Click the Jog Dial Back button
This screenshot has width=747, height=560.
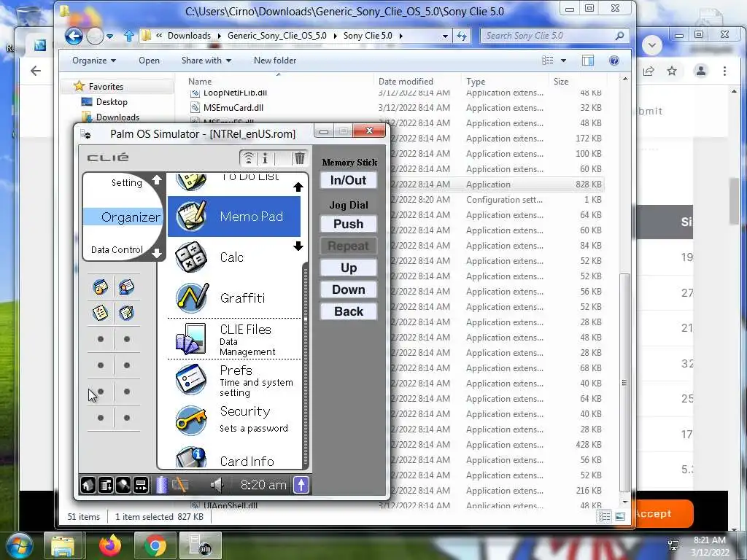[348, 311]
